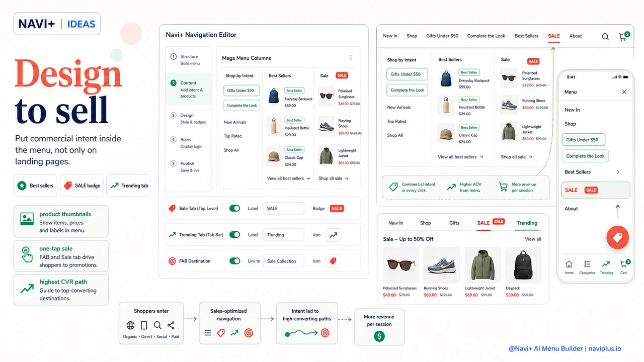Close the mobile Menu with X
This screenshot has width=644, height=362.
[624, 92]
